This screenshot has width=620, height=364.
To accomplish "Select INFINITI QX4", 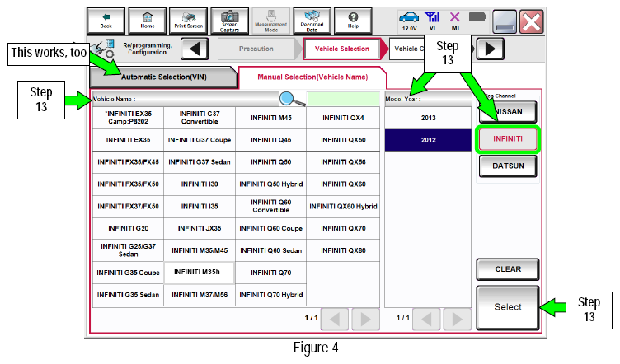I will tap(343, 118).
